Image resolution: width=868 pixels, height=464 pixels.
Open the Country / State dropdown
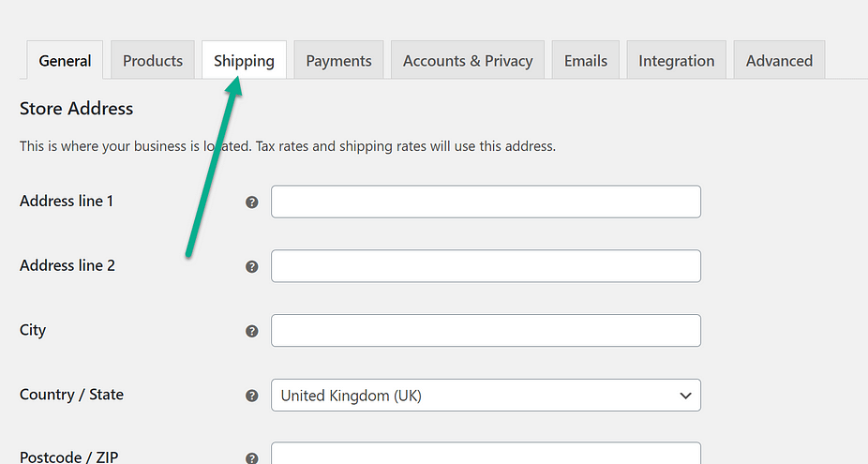pyautogui.click(x=486, y=396)
